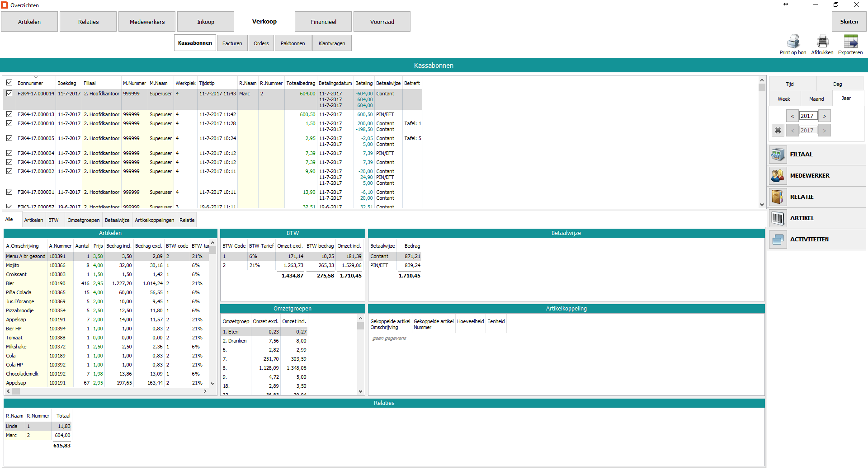This screenshot has height=470, width=868.
Task: Uncheck receipt F2K4-17.000005 checkbox
Action: point(9,138)
